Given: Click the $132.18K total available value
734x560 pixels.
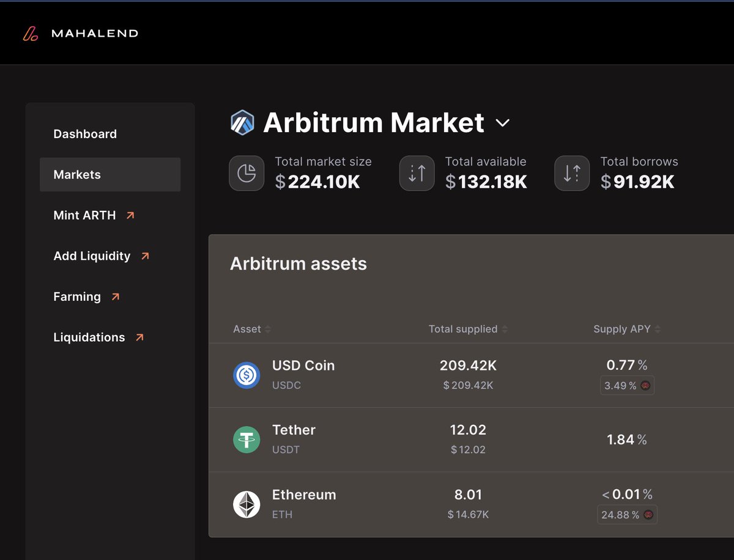Looking at the screenshot, I should tap(486, 182).
